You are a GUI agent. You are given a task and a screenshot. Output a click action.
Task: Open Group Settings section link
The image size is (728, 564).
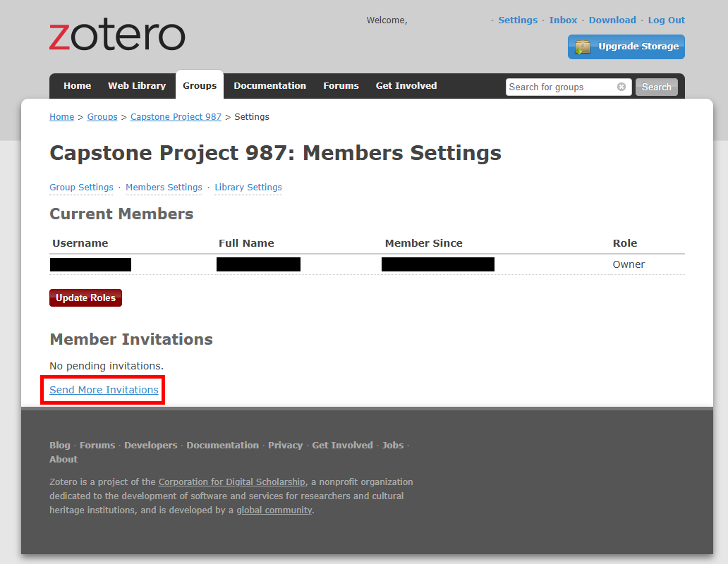point(81,188)
